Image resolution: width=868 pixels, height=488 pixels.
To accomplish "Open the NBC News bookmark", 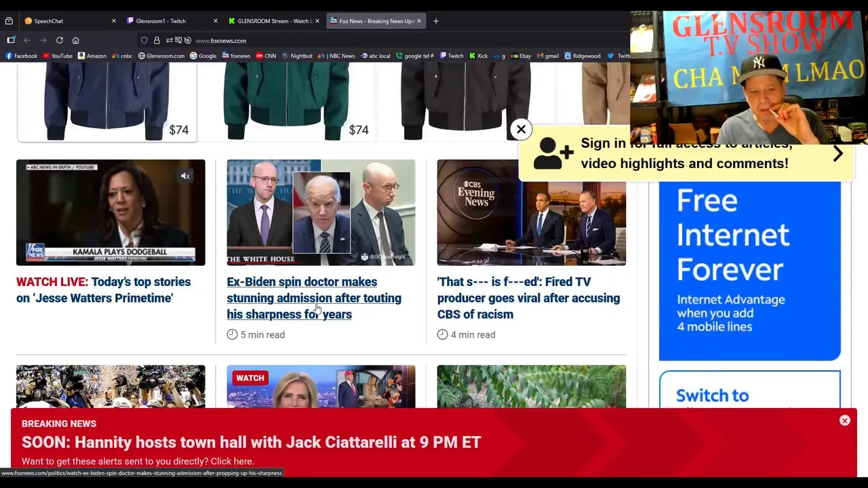I will pos(338,56).
